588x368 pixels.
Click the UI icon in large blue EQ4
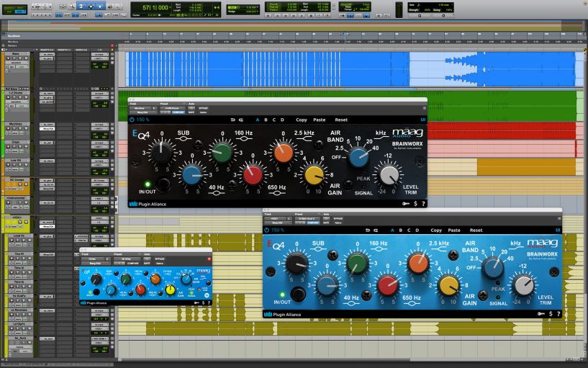click(558, 230)
